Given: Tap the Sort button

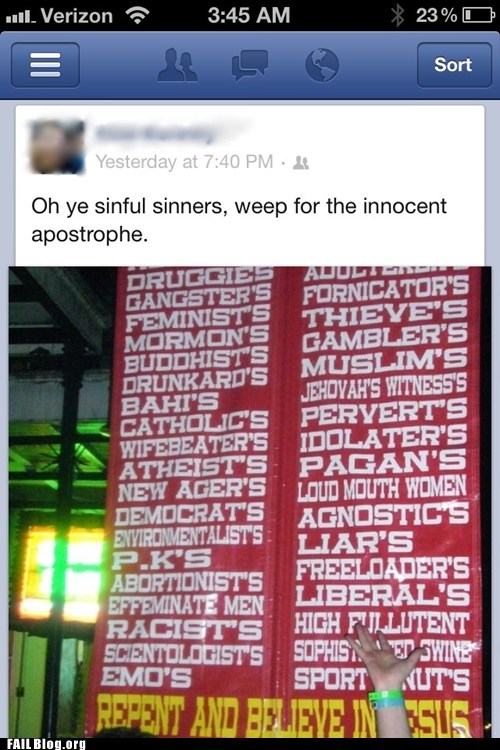Looking at the screenshot, I should 454,65.
